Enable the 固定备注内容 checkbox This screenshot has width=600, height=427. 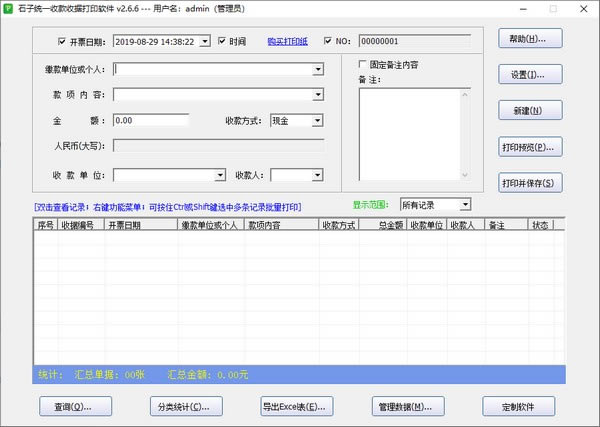(x=362, y=65)
